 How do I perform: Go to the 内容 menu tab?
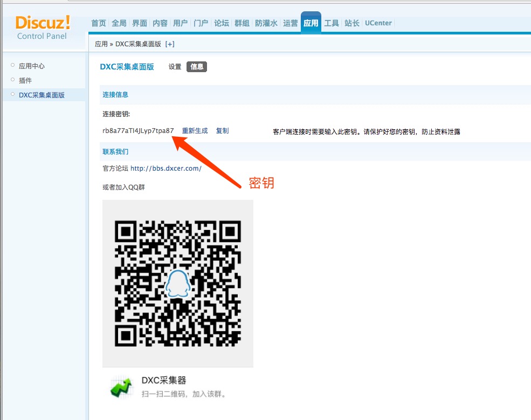coord(160,23)
